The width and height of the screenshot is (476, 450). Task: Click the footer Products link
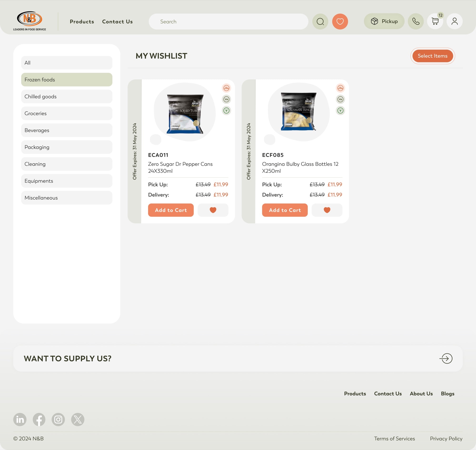[355, 394]
